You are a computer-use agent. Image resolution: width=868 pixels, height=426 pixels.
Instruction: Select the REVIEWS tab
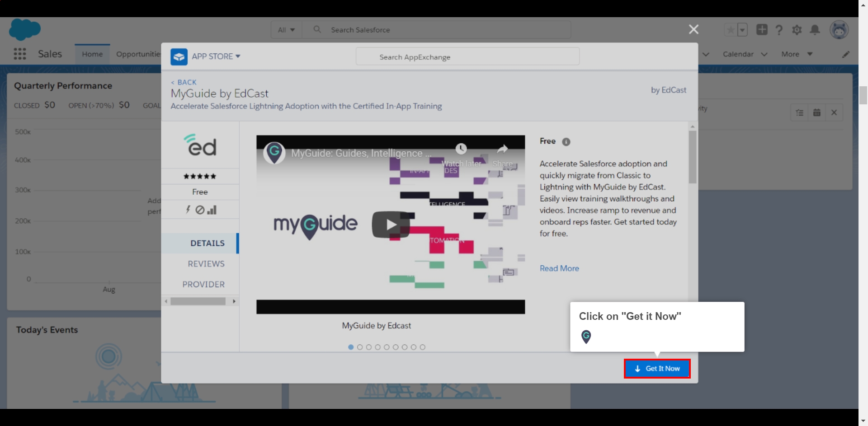point(206,264)
